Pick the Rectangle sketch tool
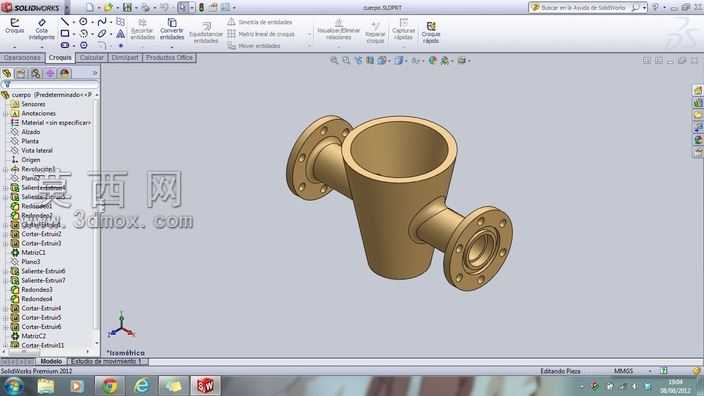This screenshot has height=396, width=704. pyautogui.click(x=65, y=33)
